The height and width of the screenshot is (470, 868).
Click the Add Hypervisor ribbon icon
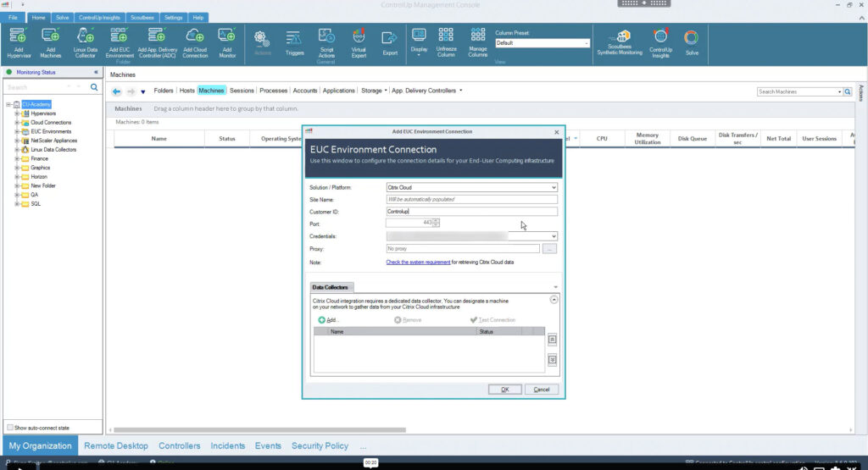[x=19, y=36]
